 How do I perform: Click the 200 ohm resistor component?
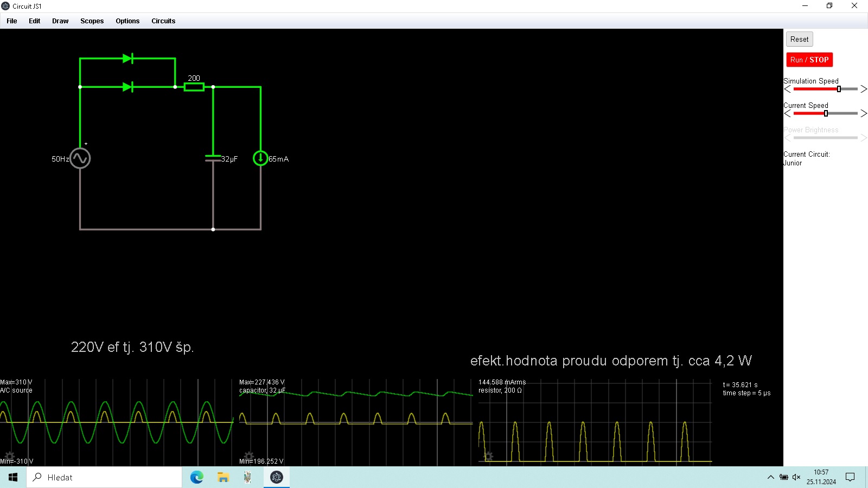tap(194, 87)
